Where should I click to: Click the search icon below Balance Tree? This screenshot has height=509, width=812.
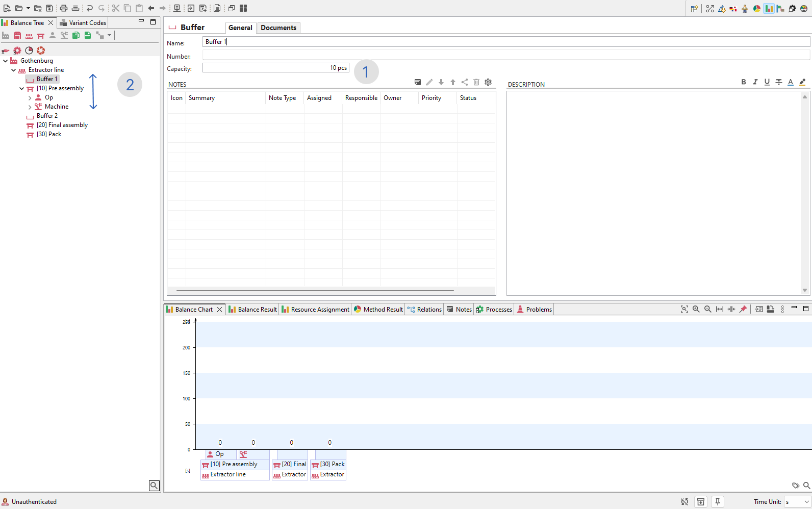(154, 486)
